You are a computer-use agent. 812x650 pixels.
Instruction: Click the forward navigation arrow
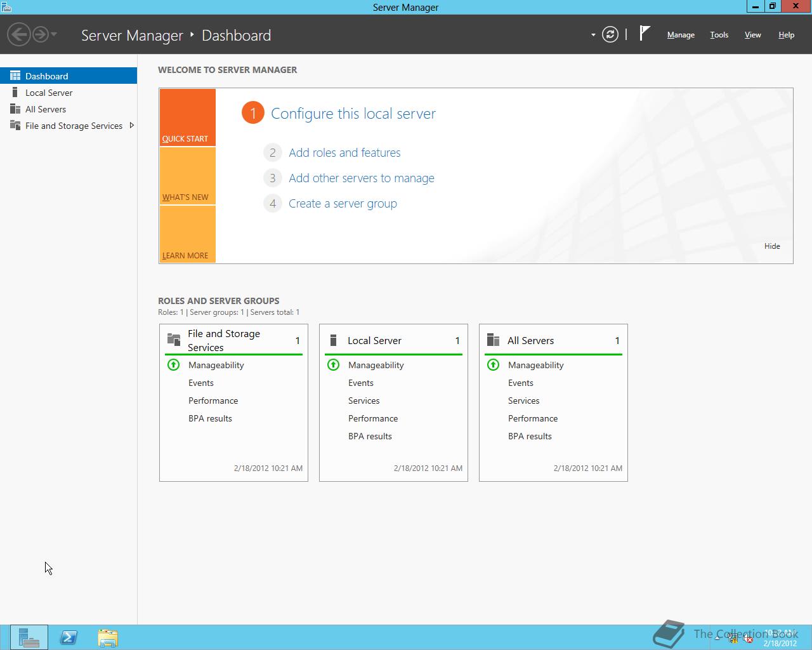point(40,34)
